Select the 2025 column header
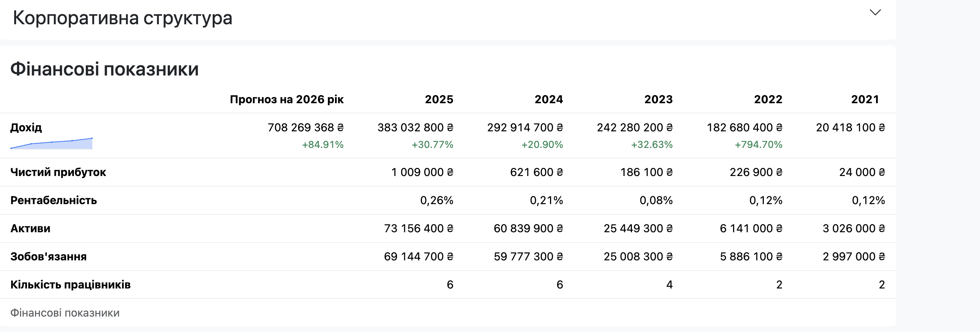The width and height of the screenshot is (980, 332). [439, 99]
